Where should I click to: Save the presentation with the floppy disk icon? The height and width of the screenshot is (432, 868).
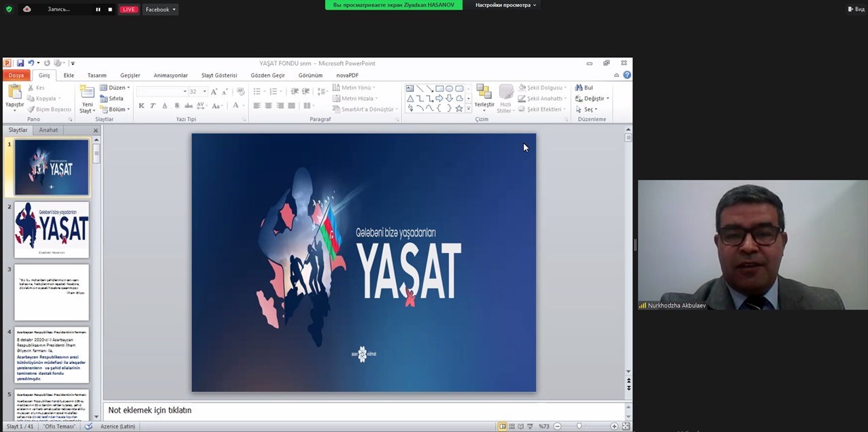coord(20,63)
